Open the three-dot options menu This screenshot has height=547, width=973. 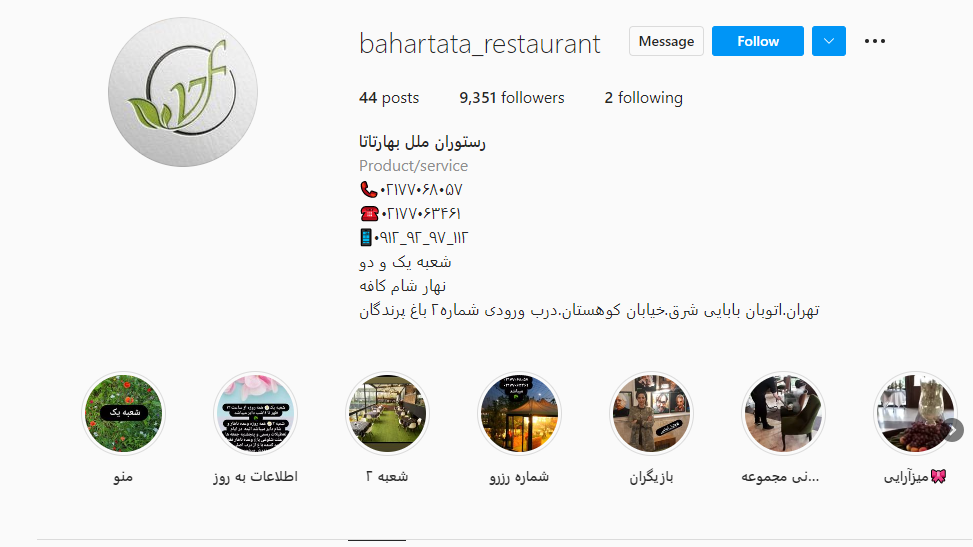coord(874,41)
